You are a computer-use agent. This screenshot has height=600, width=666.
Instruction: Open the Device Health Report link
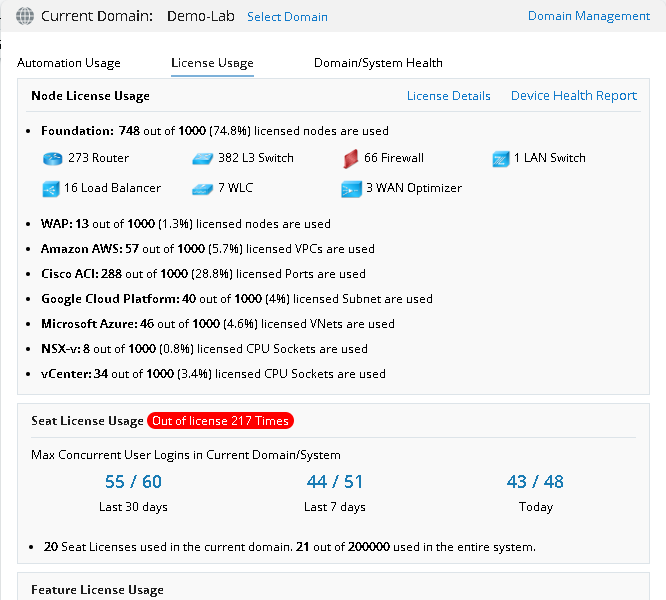[x=574, y=96]
